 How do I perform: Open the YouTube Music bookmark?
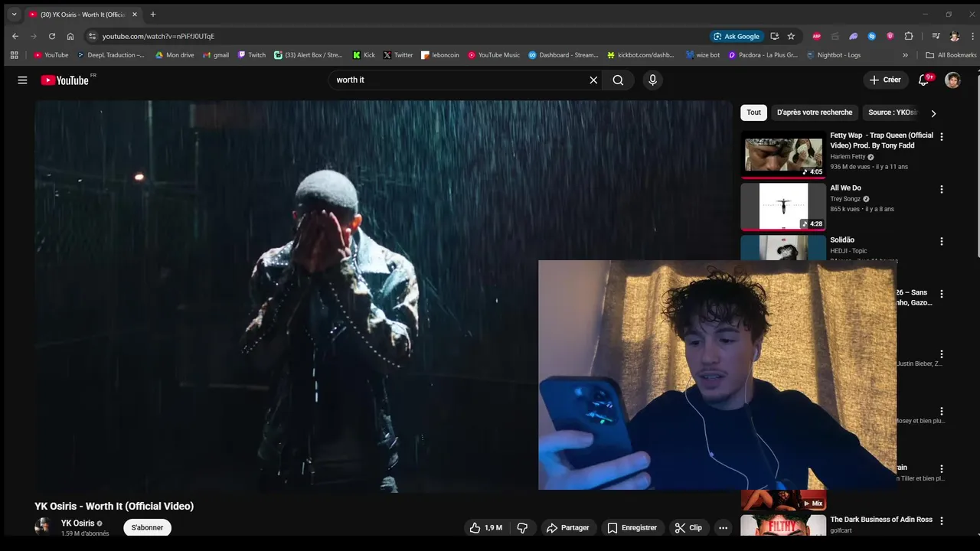tap(494, 55)
